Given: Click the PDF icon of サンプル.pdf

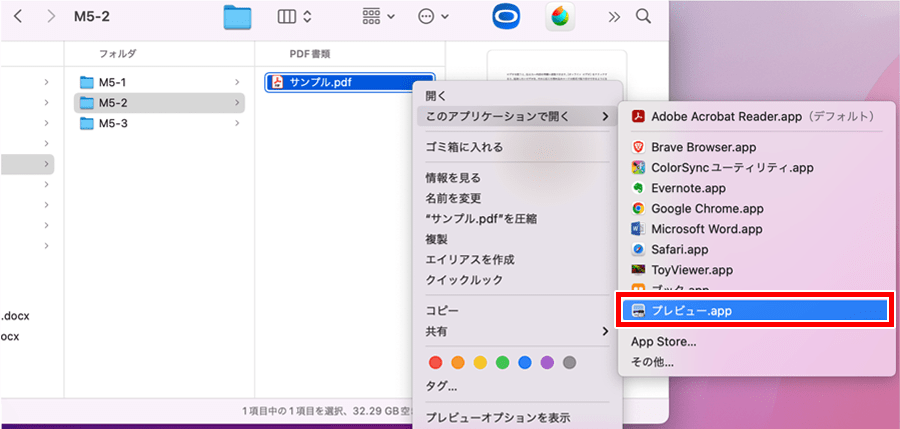Looking at the screenshot, I should [278, 82].
